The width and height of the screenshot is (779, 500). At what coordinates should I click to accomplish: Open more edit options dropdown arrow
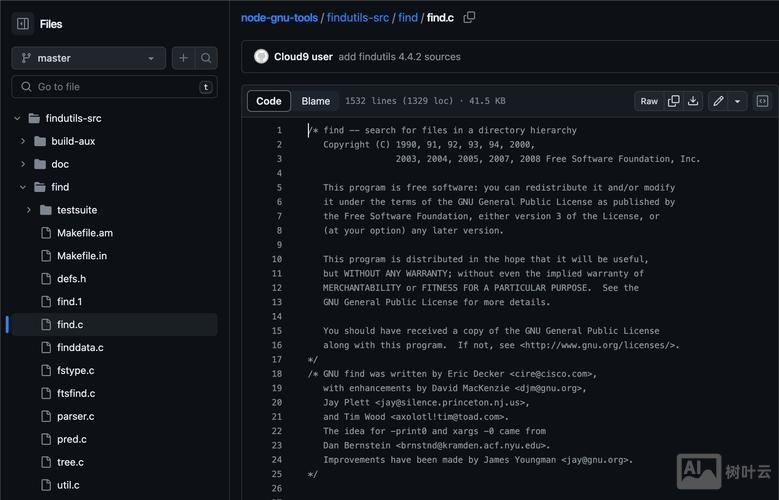coord(738,101)
